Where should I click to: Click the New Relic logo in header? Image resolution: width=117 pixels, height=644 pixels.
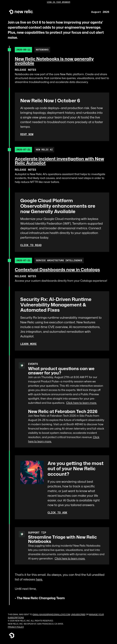pyautogui.click(x=21, y=12)
